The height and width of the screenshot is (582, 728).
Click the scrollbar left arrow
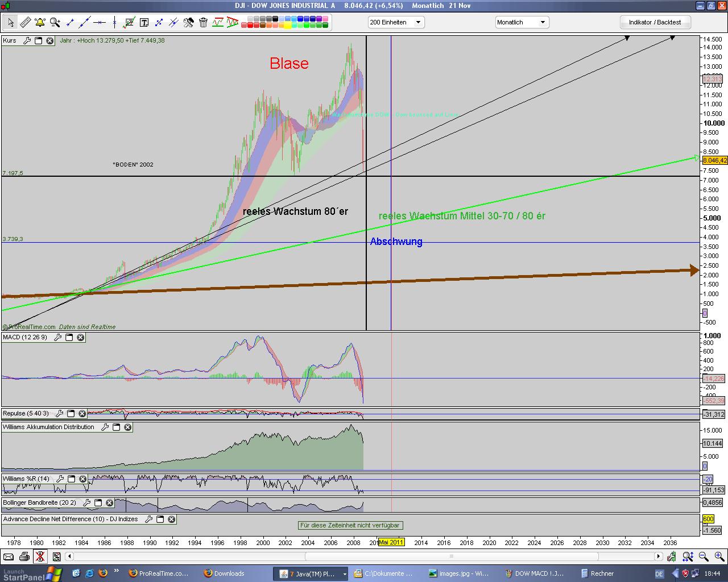[69, 556]
